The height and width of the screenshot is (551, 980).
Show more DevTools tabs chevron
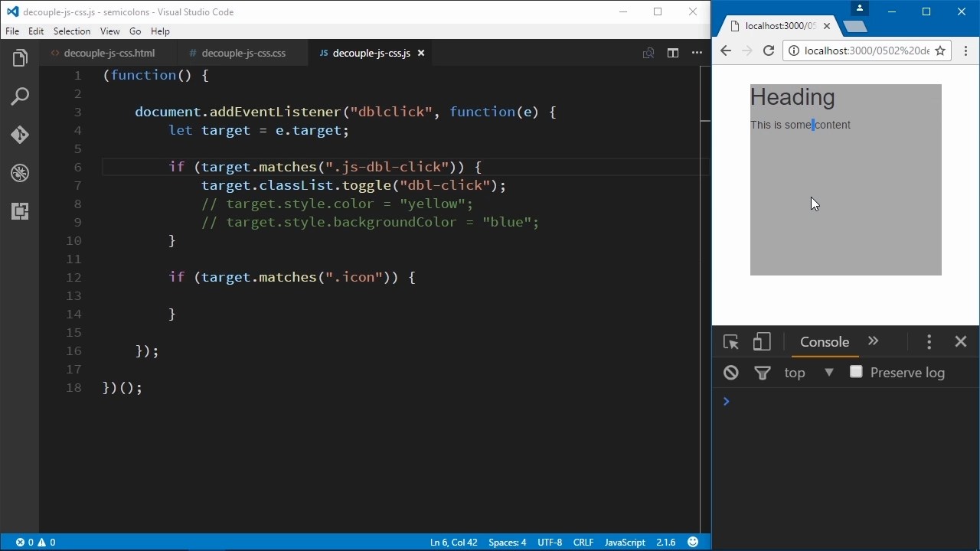[x=873, y=341]
